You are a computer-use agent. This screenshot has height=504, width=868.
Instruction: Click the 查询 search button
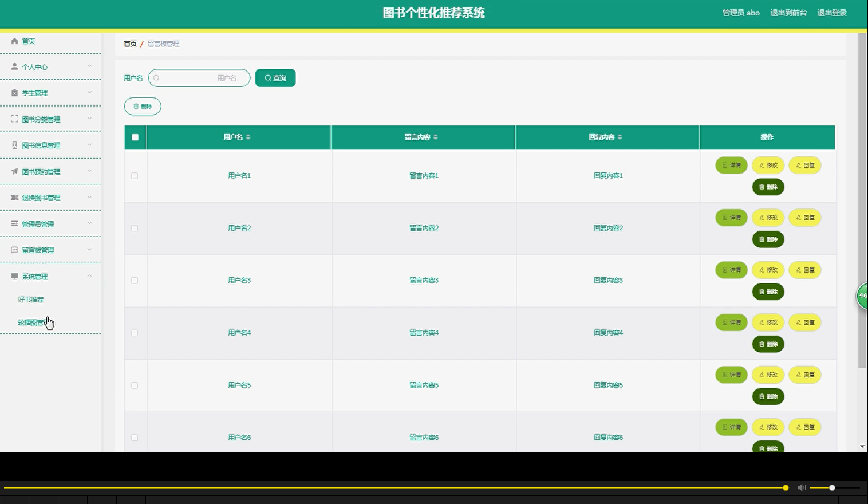coord(275,78)
